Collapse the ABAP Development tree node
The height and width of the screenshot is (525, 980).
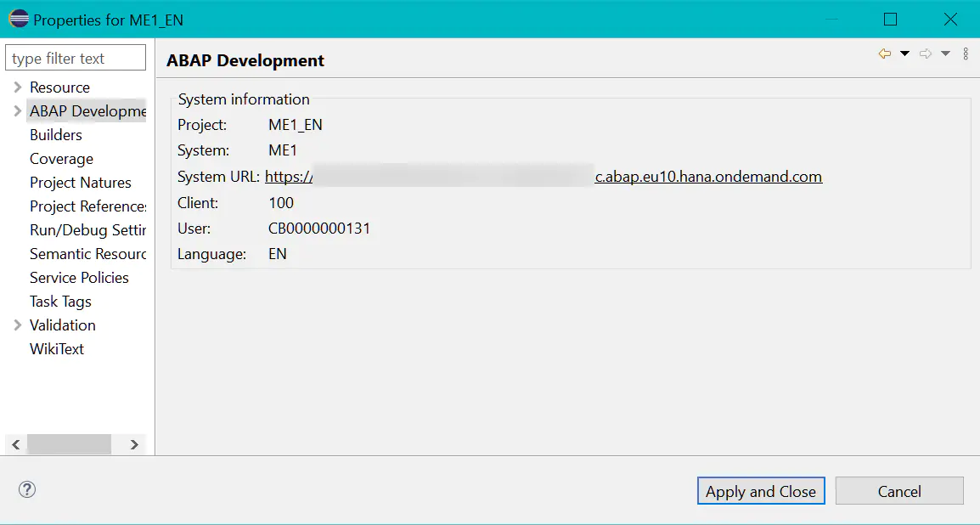[16, 110]
